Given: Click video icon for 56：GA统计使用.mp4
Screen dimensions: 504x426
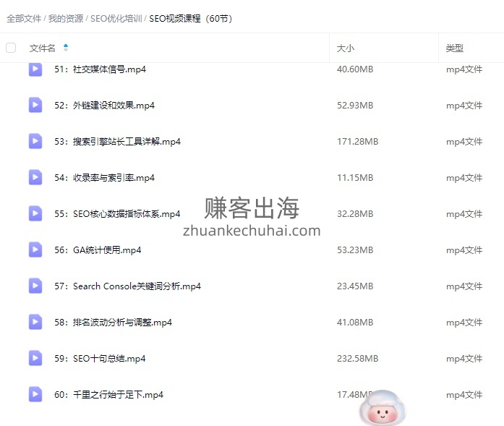Looking at the screenshot, I should (35, 250).
